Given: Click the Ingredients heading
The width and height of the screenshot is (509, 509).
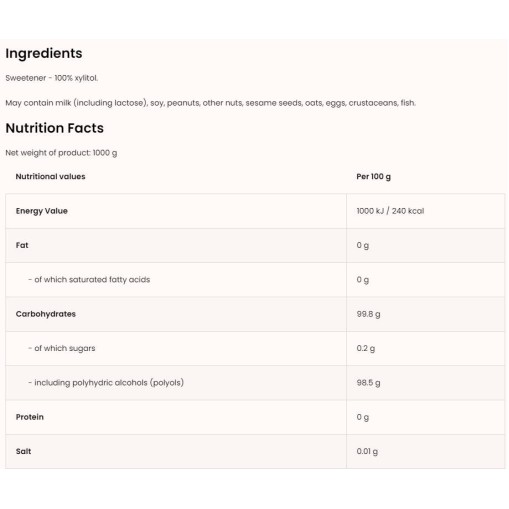Looking at the screenshot, I should [44, 54].
